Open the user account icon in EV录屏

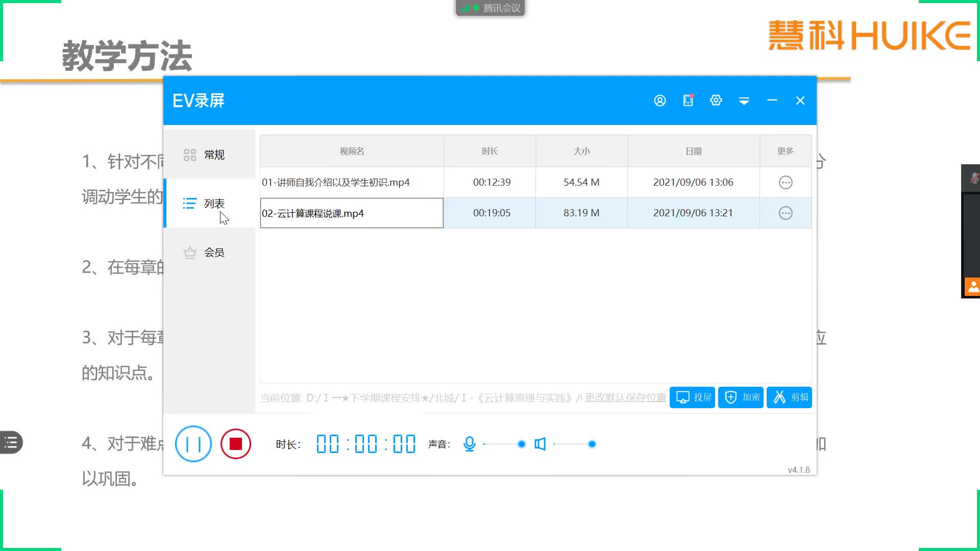click(x=660, y=101)
